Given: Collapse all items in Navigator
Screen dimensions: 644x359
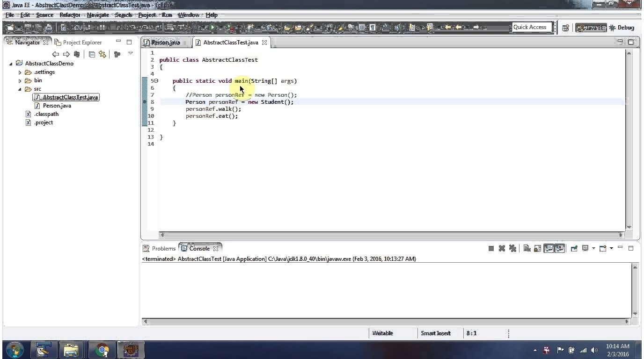Looking at the screenshot, I should coord(92,54).
